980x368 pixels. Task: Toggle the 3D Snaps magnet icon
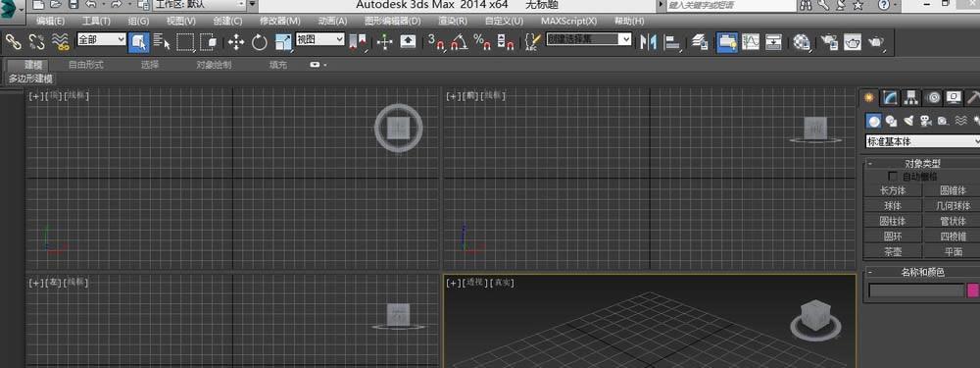(436, 42)
